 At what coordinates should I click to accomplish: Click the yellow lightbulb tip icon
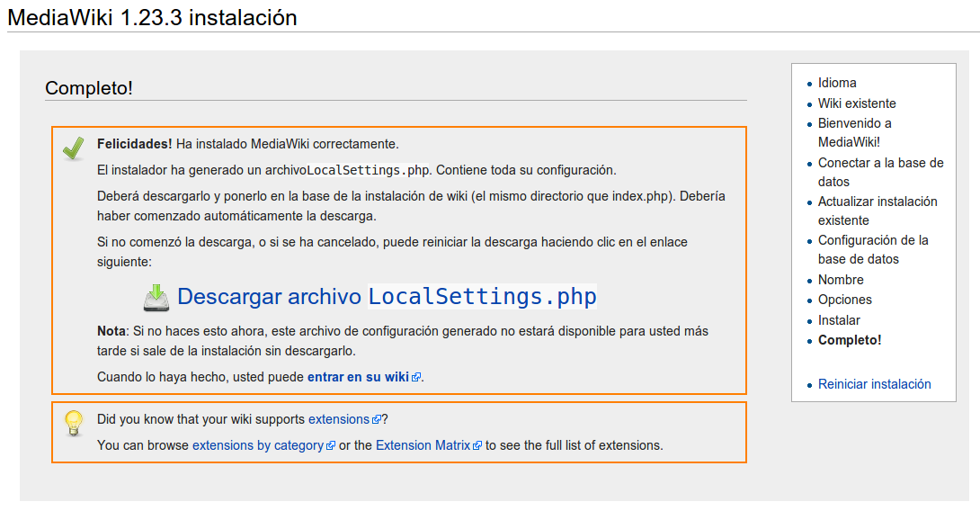[x=74, y=423]
